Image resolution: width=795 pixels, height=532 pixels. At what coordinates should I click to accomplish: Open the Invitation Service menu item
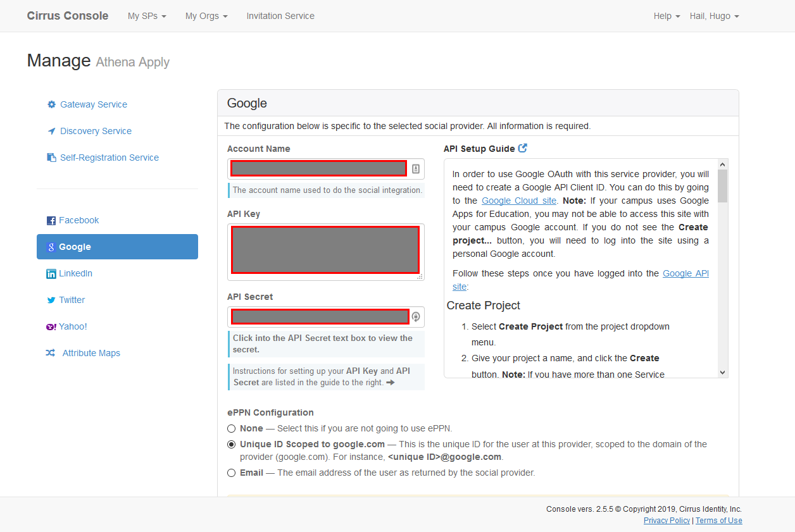pos(280,16)
